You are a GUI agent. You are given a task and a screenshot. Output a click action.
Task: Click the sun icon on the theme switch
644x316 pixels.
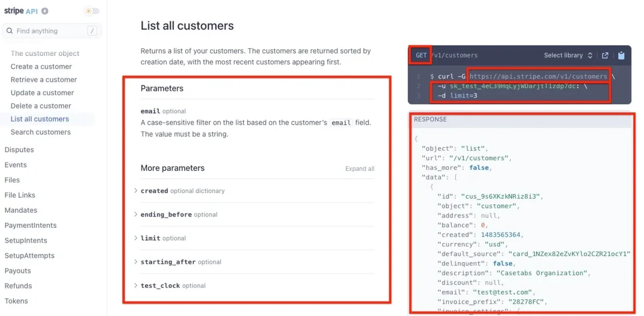(88, 10)
